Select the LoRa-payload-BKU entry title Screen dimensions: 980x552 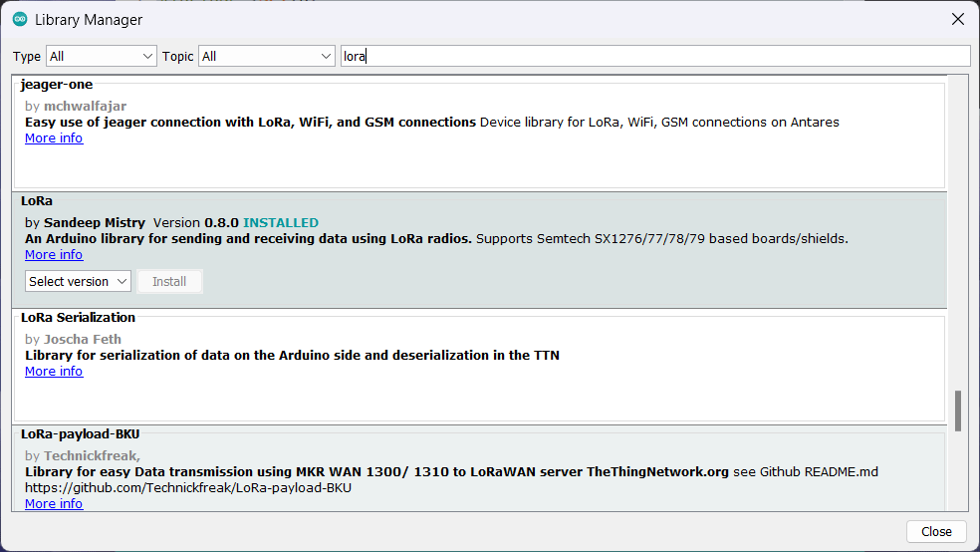pyautogui.click(x=80, y=433)
